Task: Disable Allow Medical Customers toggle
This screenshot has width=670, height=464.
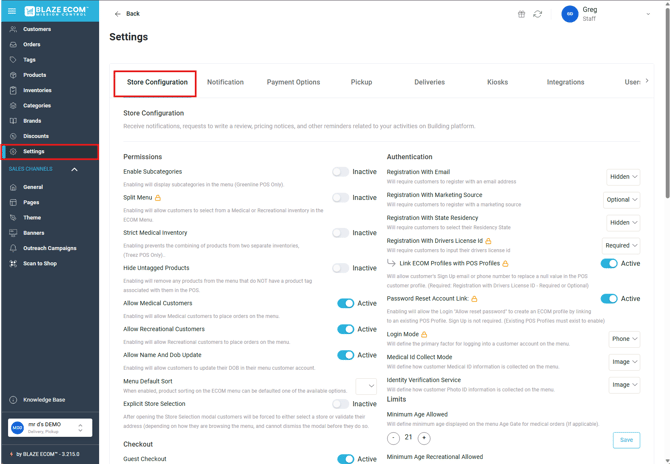Action: [x=345, y=303]
